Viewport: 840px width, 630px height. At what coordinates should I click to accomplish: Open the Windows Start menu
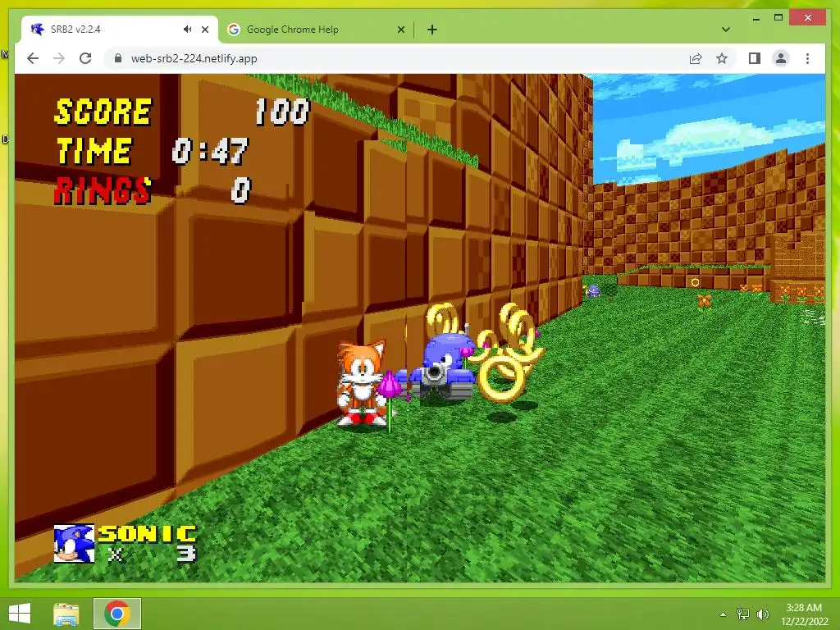click(x=20, y=614)
